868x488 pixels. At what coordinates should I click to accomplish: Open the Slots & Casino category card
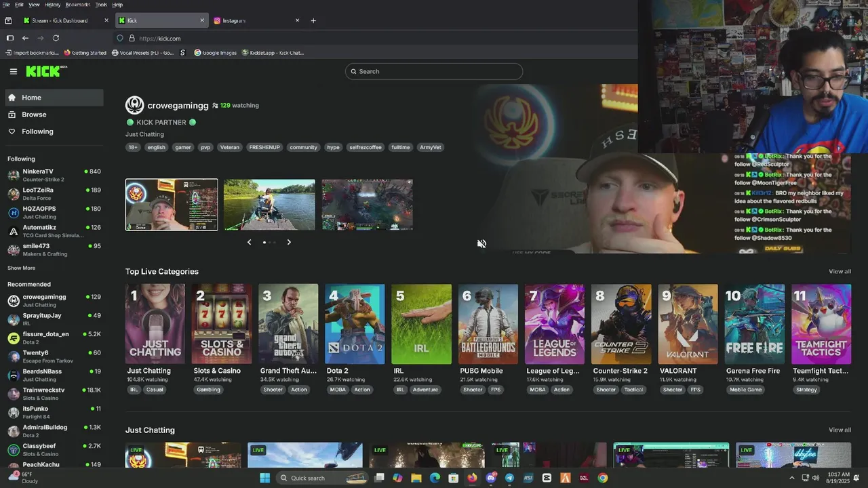click(222, 324)
